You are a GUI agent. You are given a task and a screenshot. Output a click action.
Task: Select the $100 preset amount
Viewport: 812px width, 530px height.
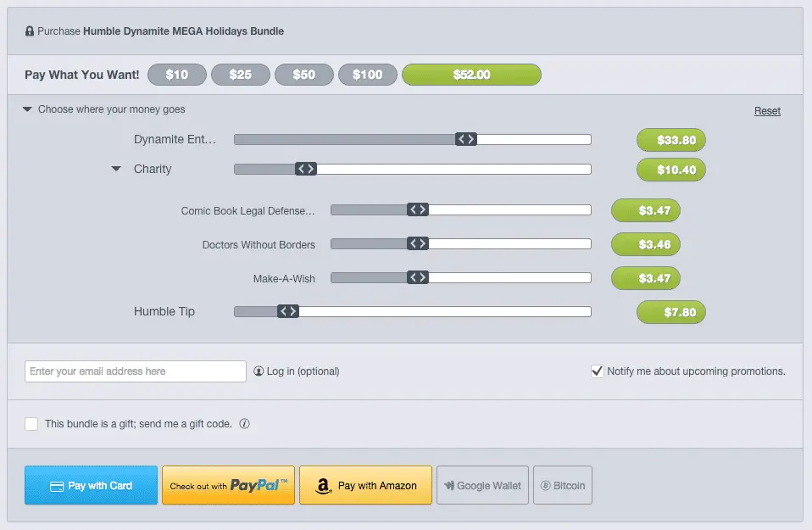pos(368,75)
